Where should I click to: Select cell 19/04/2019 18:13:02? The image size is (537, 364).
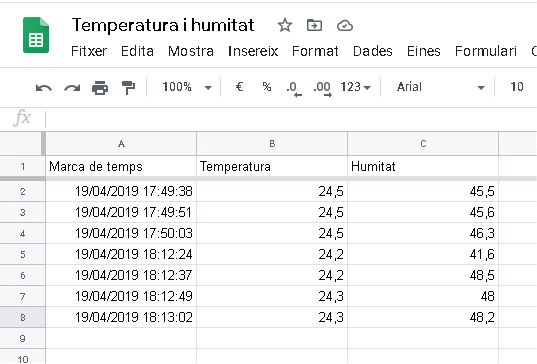121,317
